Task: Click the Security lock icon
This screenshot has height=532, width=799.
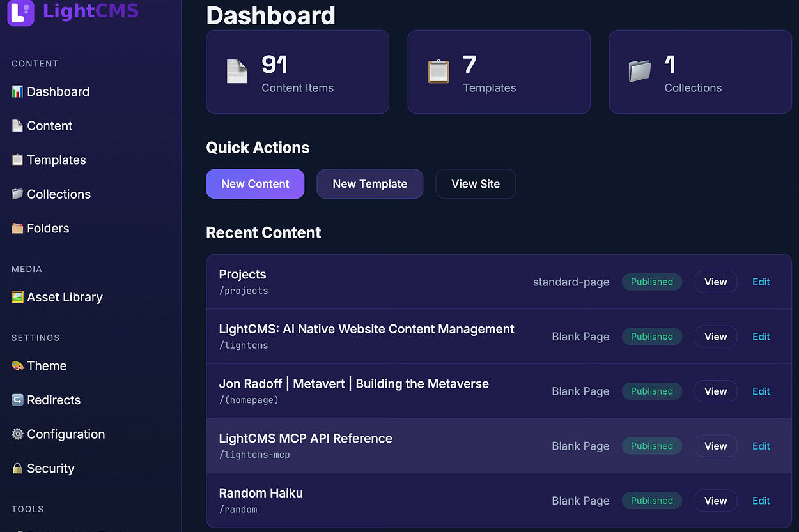Action: pos(17,468)
